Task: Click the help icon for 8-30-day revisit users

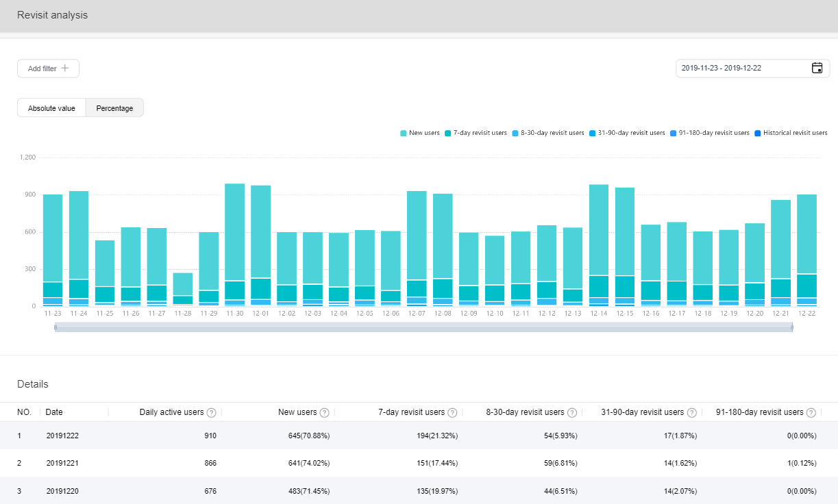Action: click(573, 412)
